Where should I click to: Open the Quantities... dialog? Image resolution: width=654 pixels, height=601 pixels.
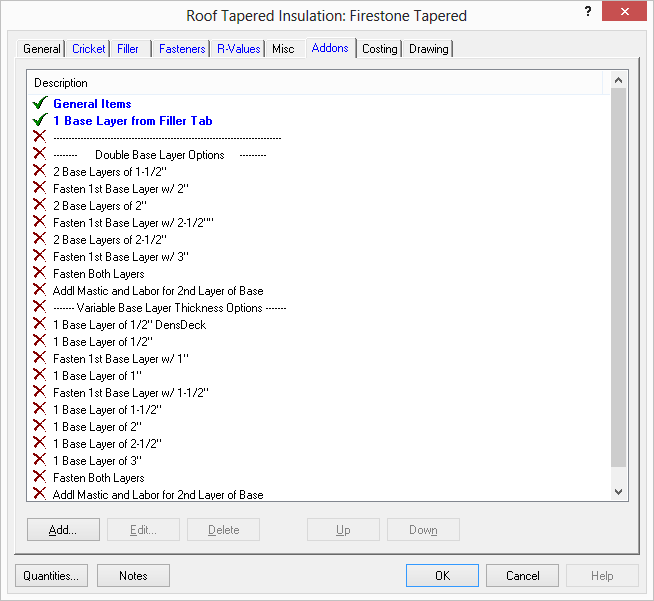[x=52, y=576]
